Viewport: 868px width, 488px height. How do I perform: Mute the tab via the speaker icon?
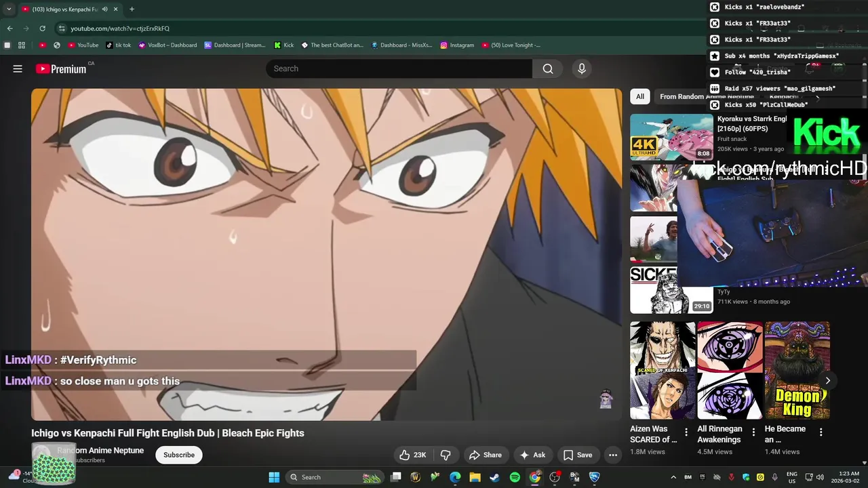click(104, 9)
